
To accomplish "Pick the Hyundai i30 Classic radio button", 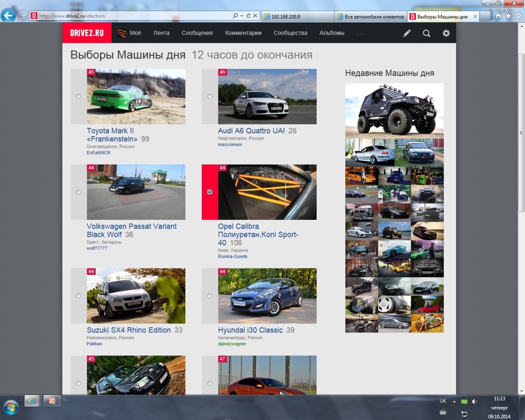I will [x=209, y=296].
